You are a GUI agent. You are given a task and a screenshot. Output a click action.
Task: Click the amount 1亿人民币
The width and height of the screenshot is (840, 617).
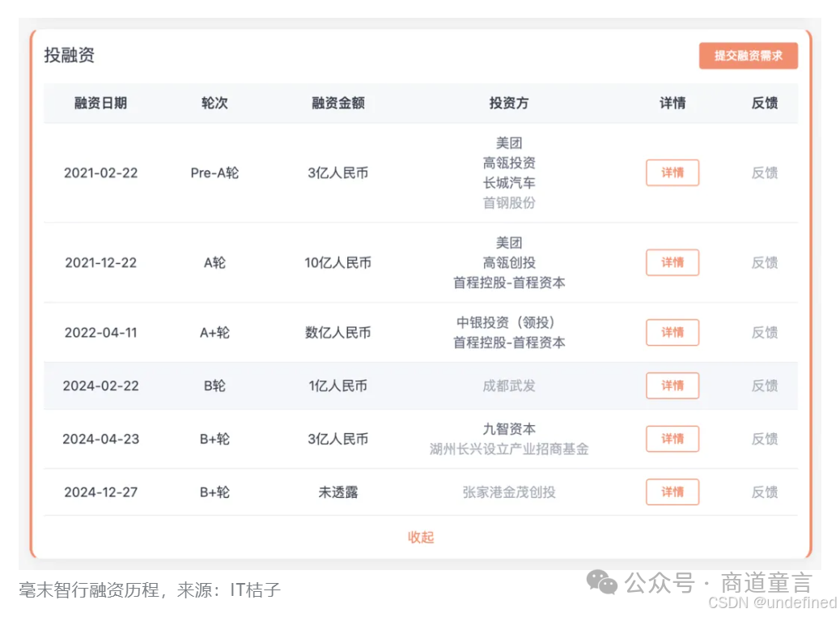click(338, 385)
